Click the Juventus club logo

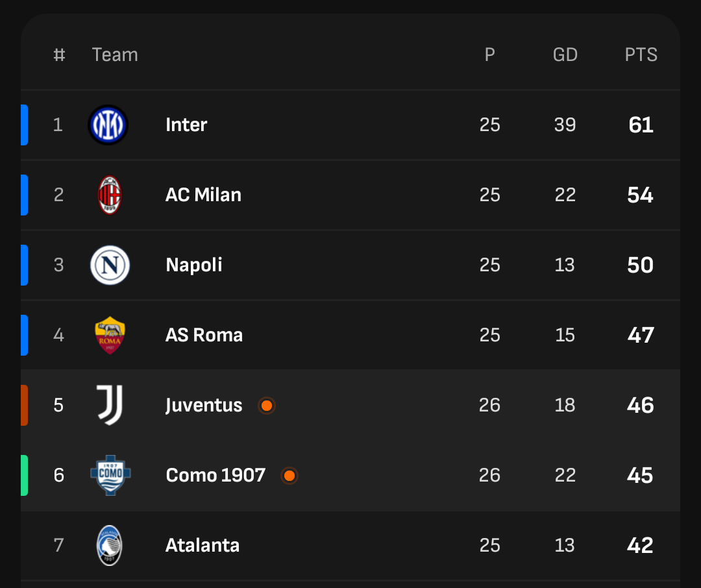click(109, 405)
